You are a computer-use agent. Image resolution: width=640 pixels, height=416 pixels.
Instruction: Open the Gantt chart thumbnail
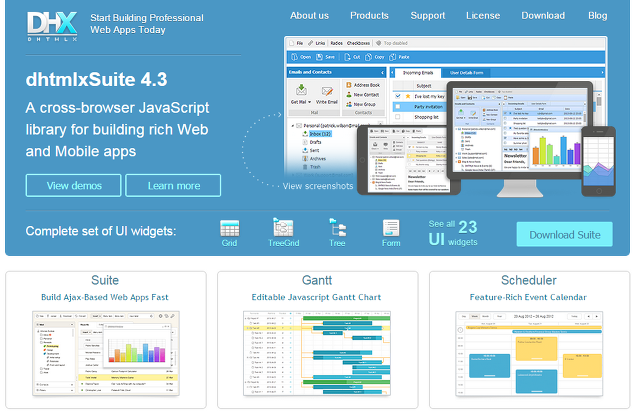click(317, 353)
